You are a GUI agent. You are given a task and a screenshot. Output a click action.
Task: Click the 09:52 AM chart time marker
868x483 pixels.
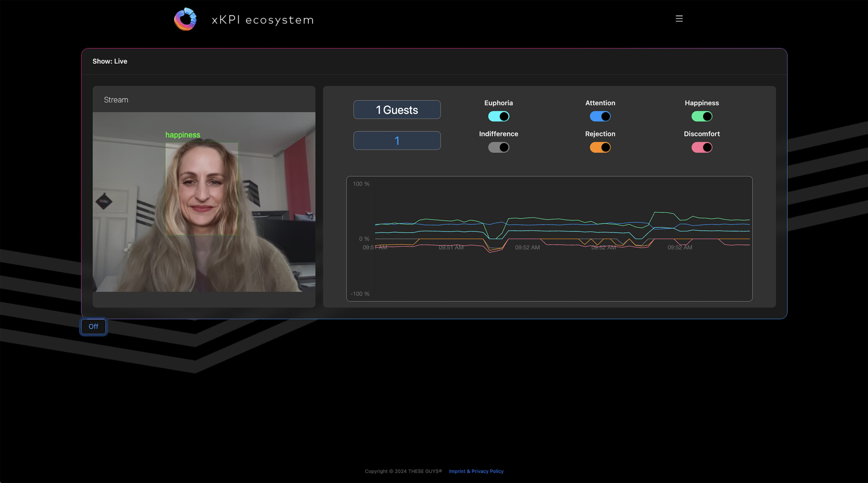pyautogui.click(x=527, y=247)
